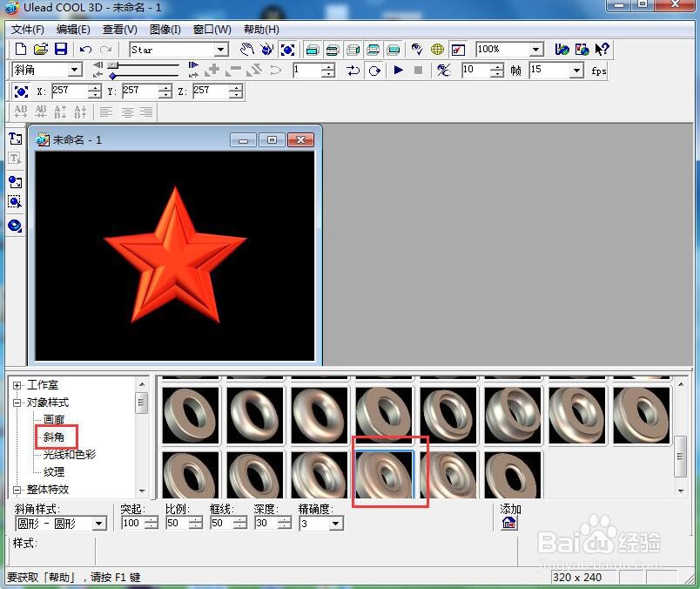Click the current frame number field showing 1
This screenshot has width=700, height=589.
tap(307, 71)
